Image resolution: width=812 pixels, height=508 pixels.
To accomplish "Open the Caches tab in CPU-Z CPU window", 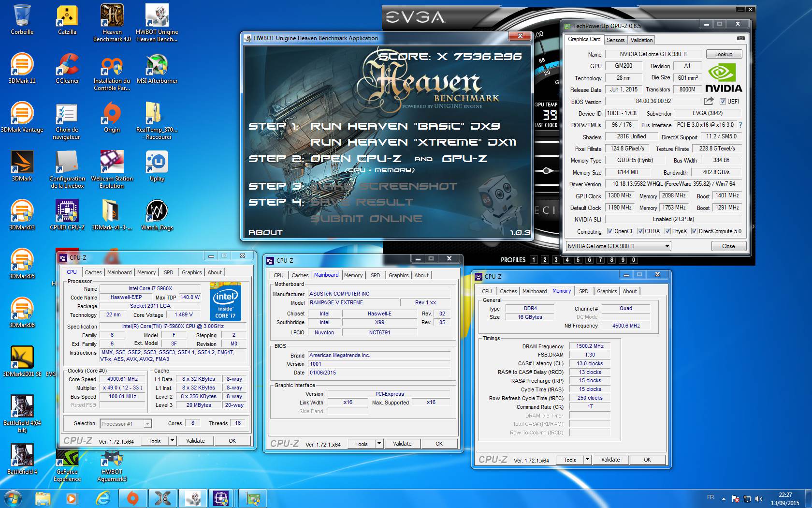I will click(x=93, y=272).
